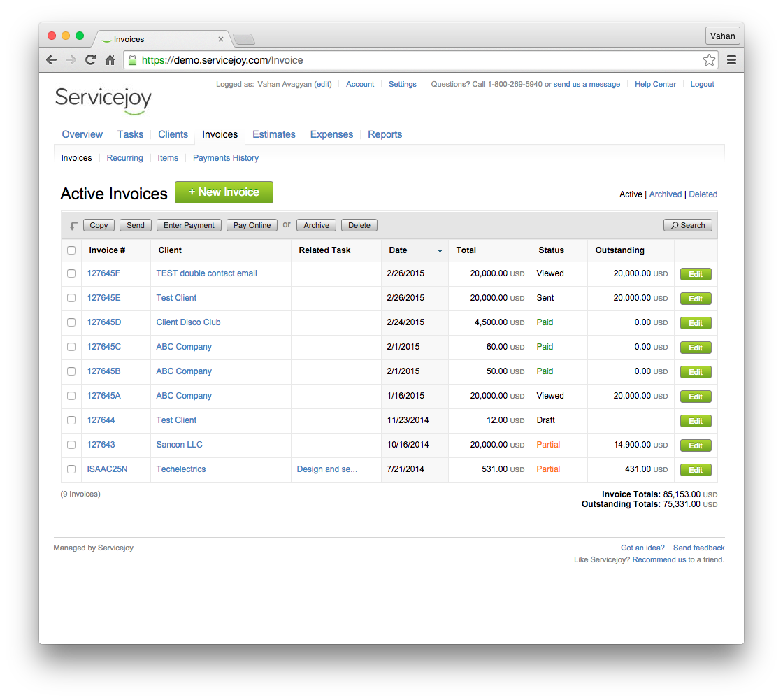The height and width of the screenshot is (700, 783).
Task: Click the browser forward arrow
Action: pyautogui.click(x=71, y=60)
